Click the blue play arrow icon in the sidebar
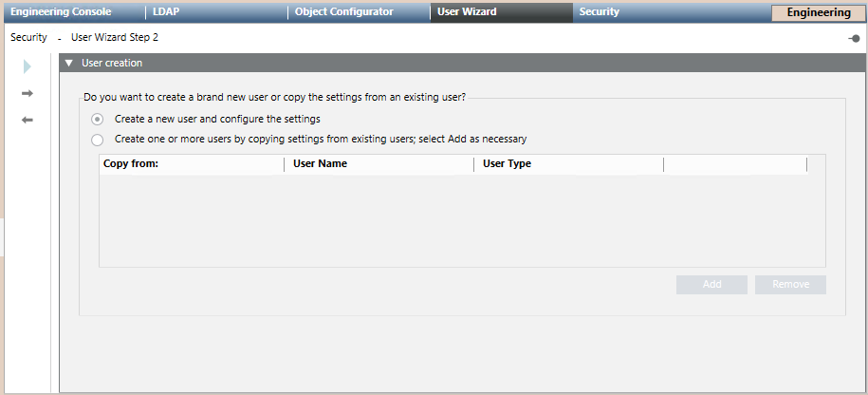Viewport: 868px width, 395px height. pos(28,66)
